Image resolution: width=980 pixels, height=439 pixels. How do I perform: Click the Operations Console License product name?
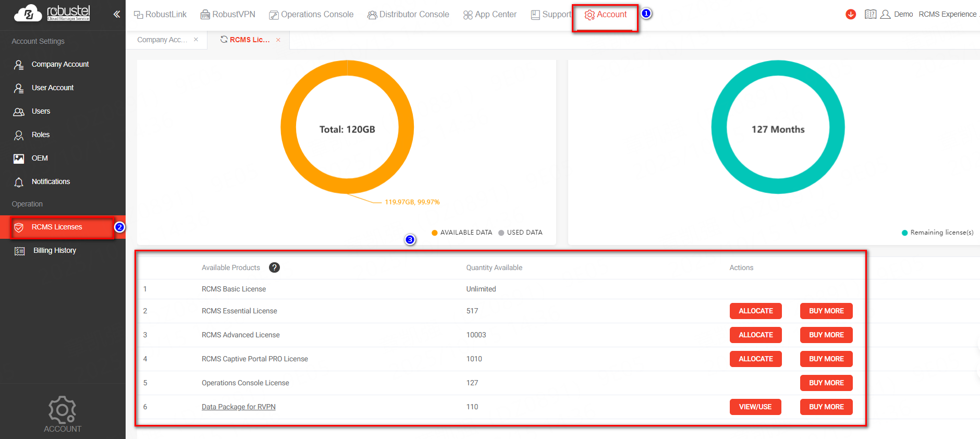point(246,383)
